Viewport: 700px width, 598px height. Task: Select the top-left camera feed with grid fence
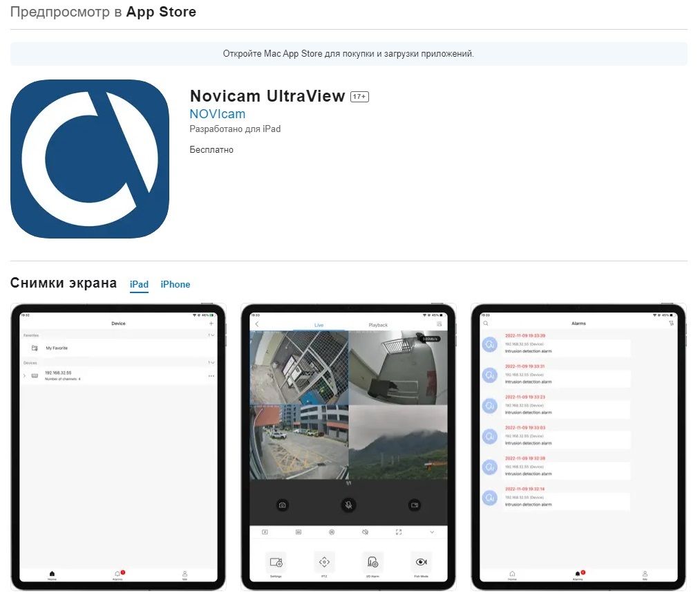click(299, 368)
